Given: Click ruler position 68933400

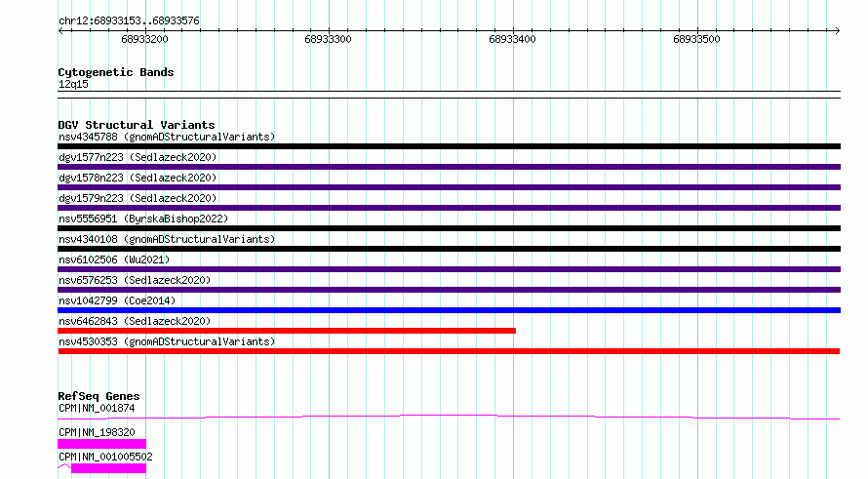Looking at the screenshot, I should pos(513,39).
